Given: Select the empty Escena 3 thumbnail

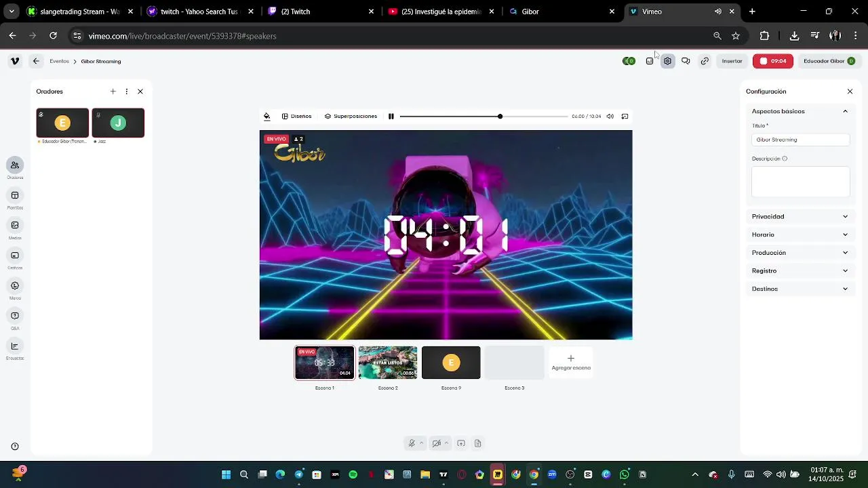Looking at the screenshot, I should coord(514,363).
